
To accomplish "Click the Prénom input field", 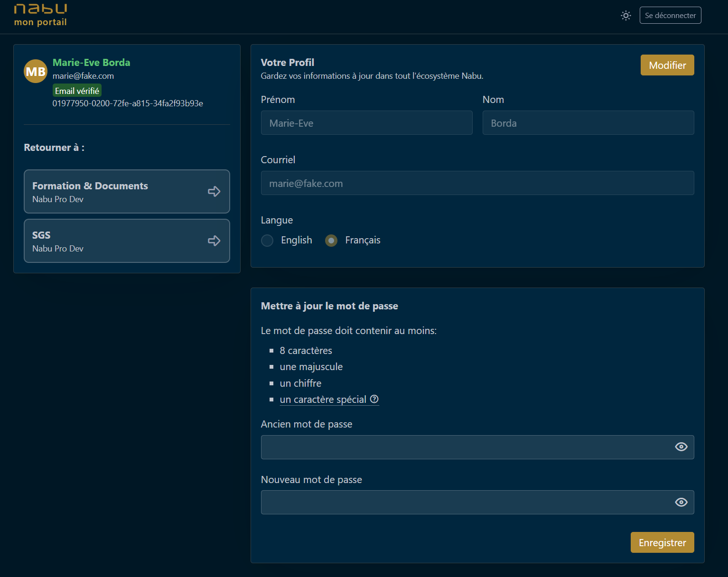I will pos(366,123).
